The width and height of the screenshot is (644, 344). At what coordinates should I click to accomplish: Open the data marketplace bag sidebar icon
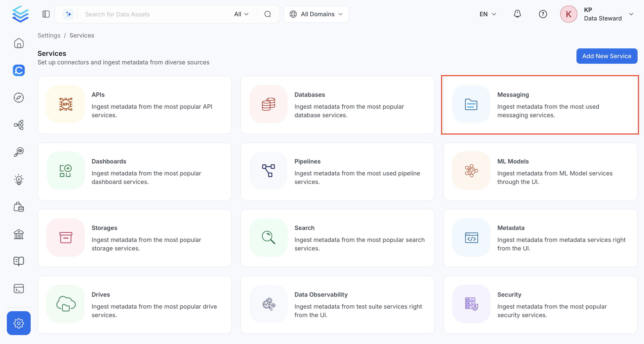[19, 207]
